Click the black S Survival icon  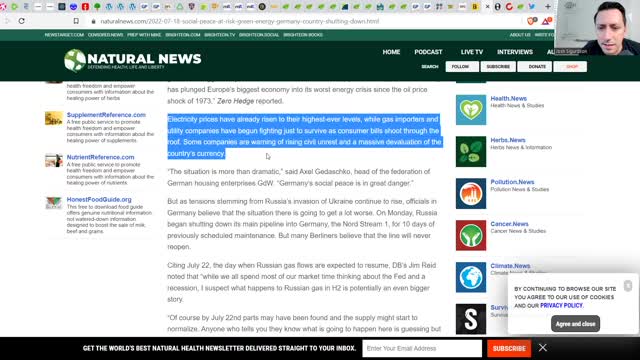pos(471,319)
